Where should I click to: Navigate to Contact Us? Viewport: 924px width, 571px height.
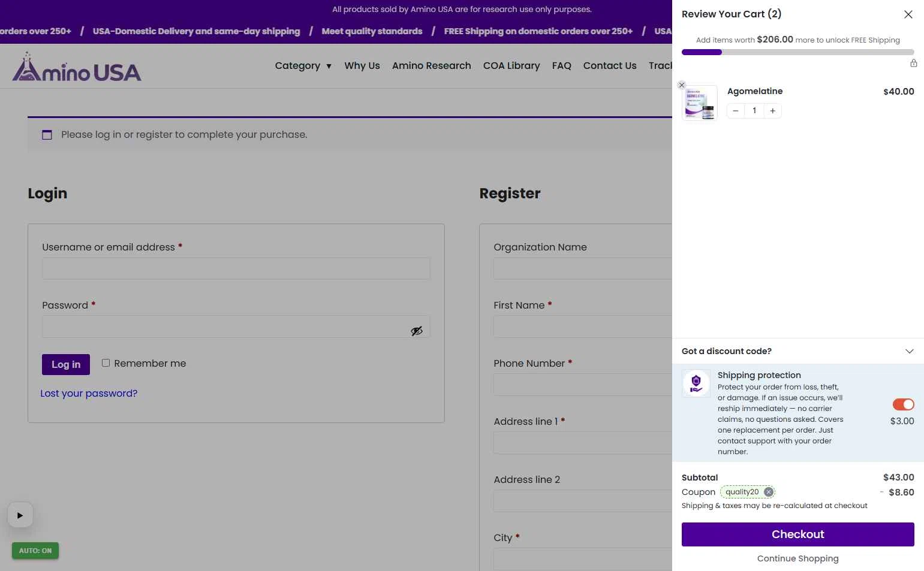point(610,65)
